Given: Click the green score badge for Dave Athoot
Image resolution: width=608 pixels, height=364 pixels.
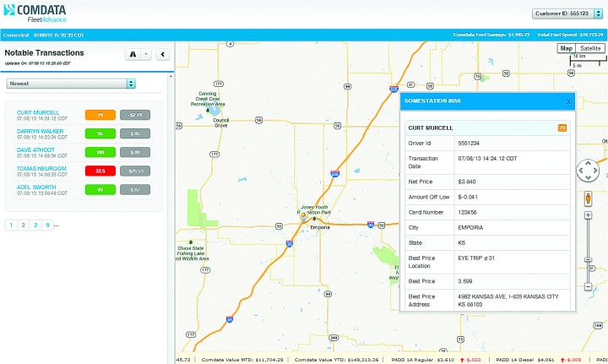Looking at the screenshot, I should [100, 152].
